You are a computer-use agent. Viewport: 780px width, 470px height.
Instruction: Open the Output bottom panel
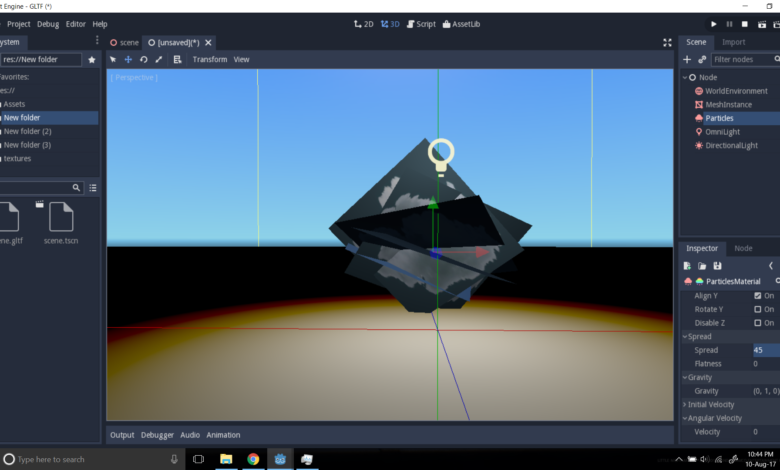[122, 435]
